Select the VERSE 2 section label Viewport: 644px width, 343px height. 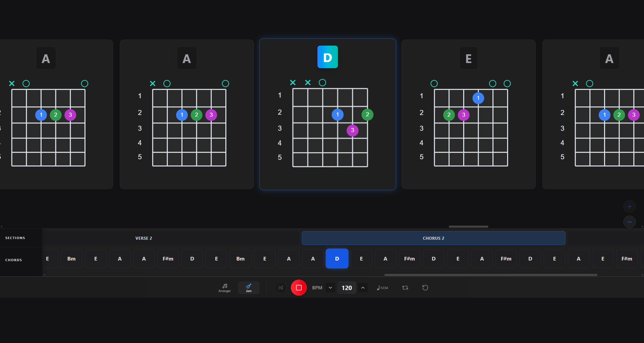144,238
